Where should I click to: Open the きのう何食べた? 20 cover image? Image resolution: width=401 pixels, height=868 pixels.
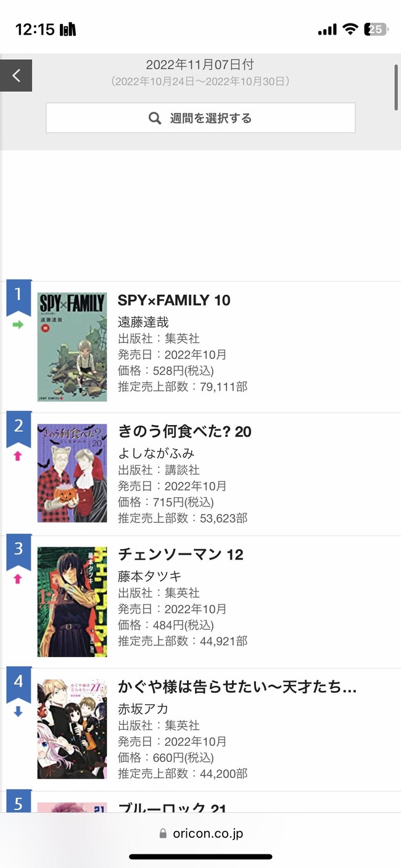pos(72,473)
